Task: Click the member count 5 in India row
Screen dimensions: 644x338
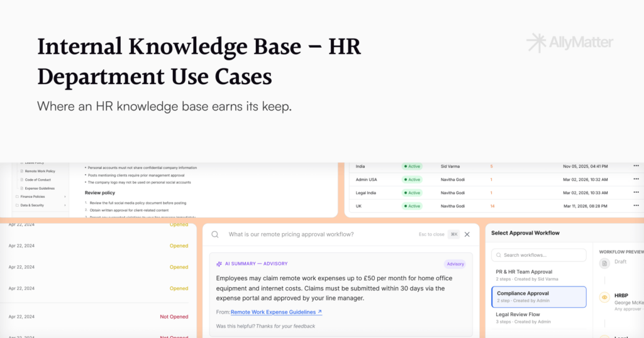Action: tap(491, 166)
